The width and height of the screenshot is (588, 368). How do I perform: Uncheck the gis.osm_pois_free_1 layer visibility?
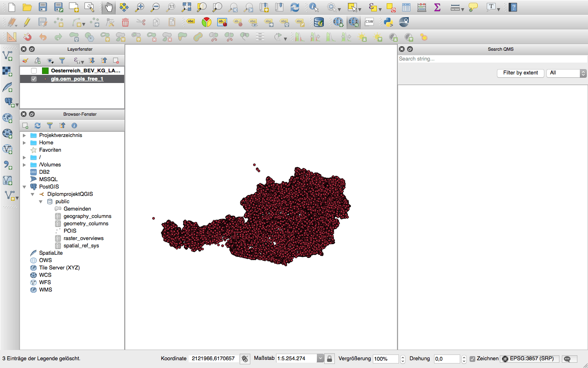[34, 79]
